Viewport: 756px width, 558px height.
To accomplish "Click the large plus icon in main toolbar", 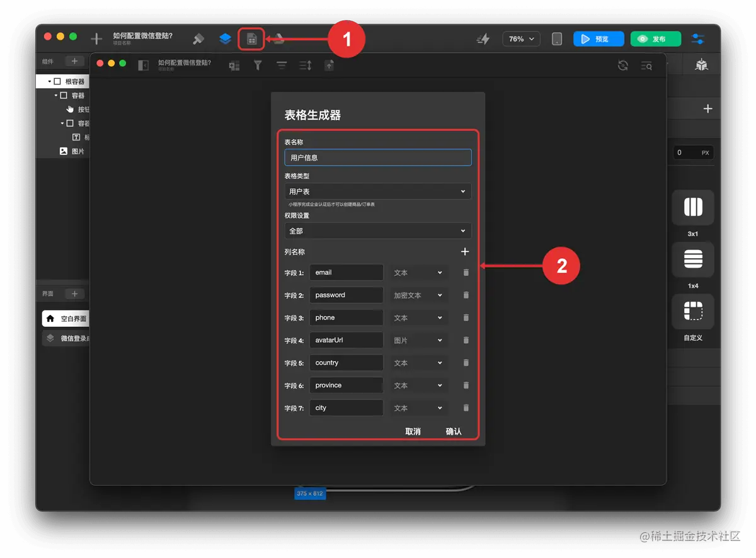I will point(96,39).
